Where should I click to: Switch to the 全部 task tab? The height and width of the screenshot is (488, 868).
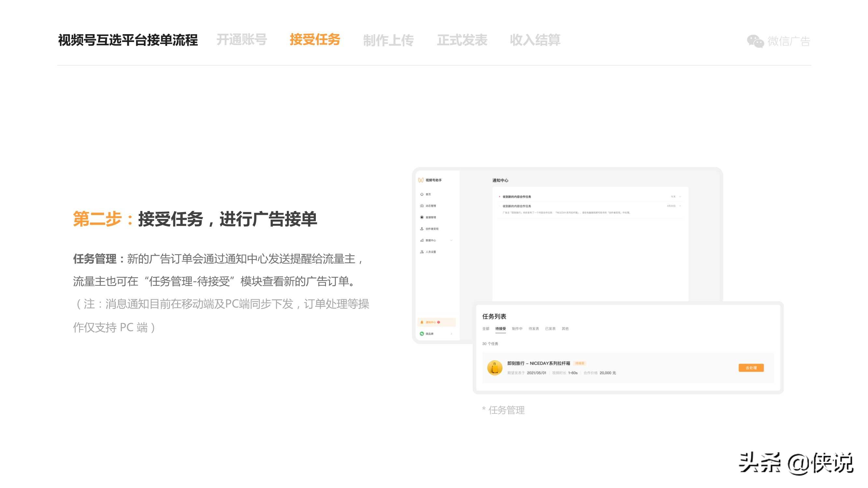(485, 329)
